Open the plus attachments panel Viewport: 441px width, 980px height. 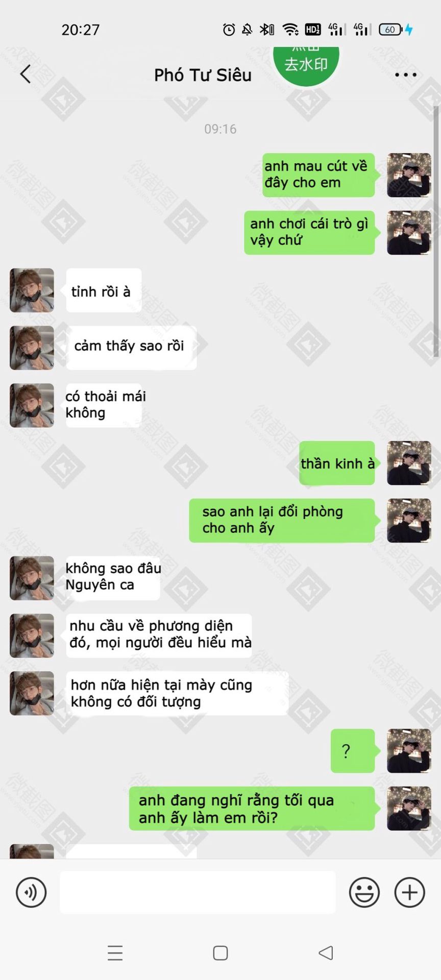(x=410, y=893)
